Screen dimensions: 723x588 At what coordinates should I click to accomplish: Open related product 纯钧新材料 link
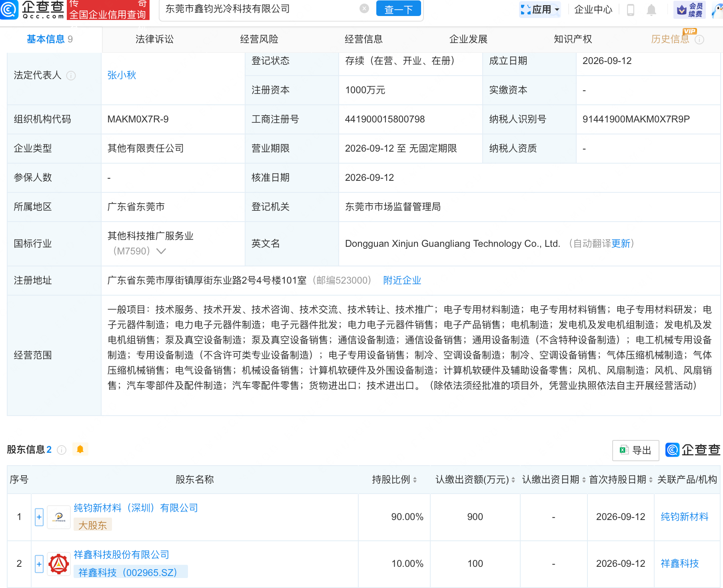(684, 517)
